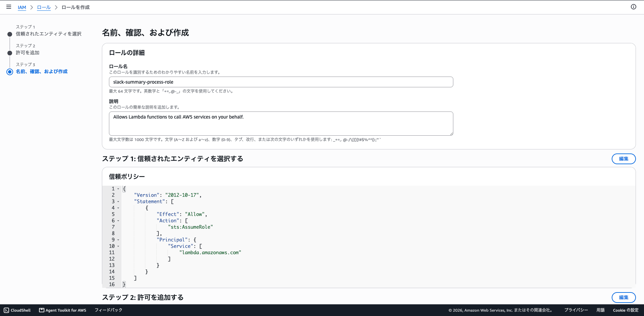Collapse Action fold arrow on line 6
This screenshot has height=316, width=644.
click(118, 221)
